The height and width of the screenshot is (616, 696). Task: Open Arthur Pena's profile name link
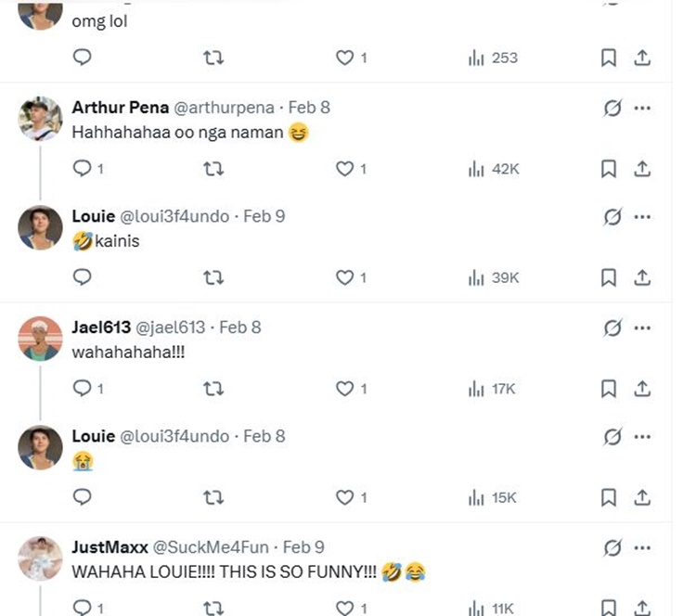coord(120,108)
